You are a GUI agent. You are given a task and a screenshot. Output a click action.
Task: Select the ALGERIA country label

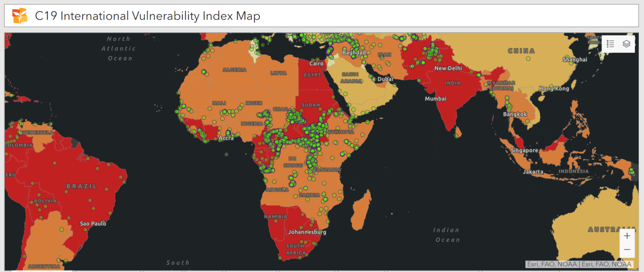click(234, 70)
